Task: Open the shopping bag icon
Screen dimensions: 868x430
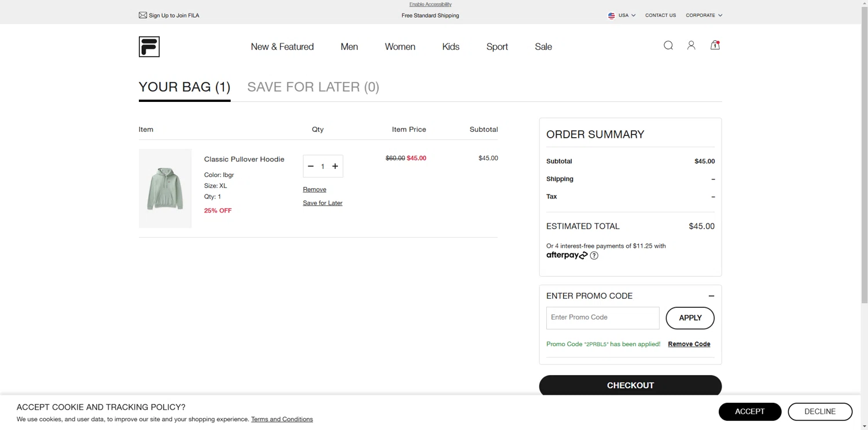Action: 715,45
